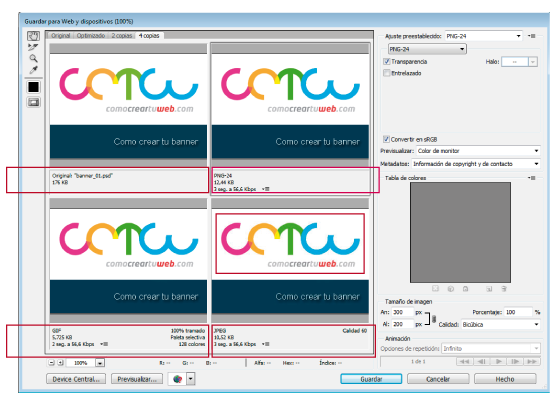Open the preset options menu icon

pos(532,36)
